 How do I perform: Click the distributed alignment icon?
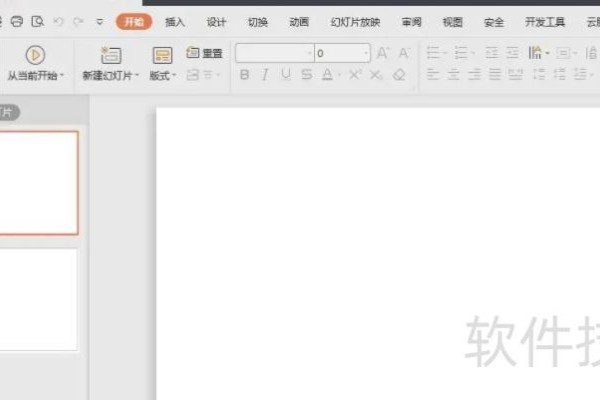click(515, 74)
